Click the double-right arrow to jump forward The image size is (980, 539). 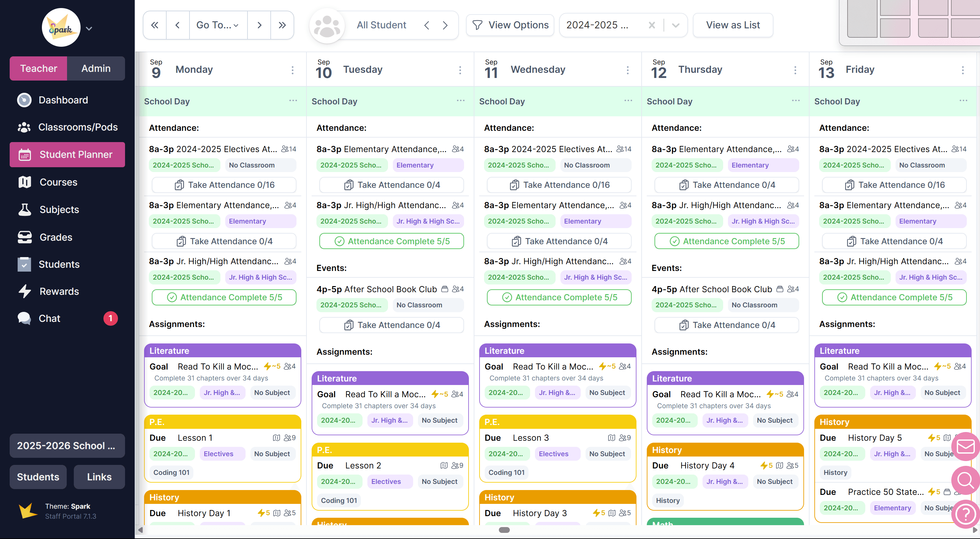coord(282,25)
